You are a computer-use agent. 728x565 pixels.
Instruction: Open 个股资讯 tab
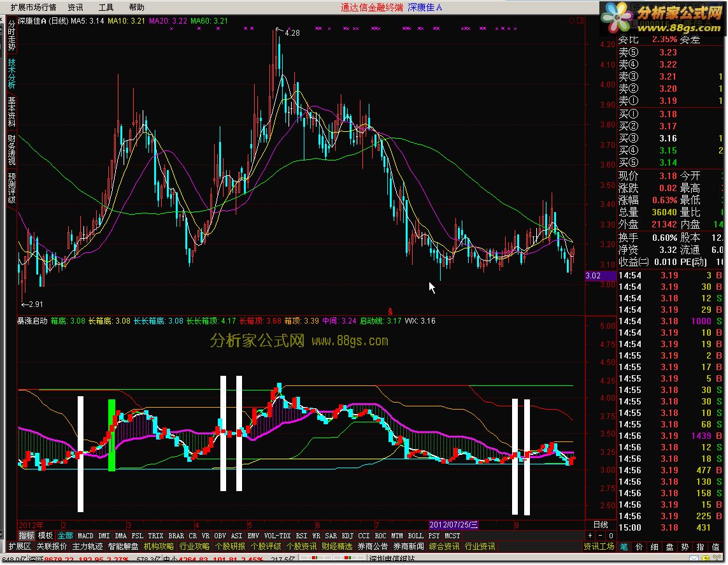tap(301, 547)
